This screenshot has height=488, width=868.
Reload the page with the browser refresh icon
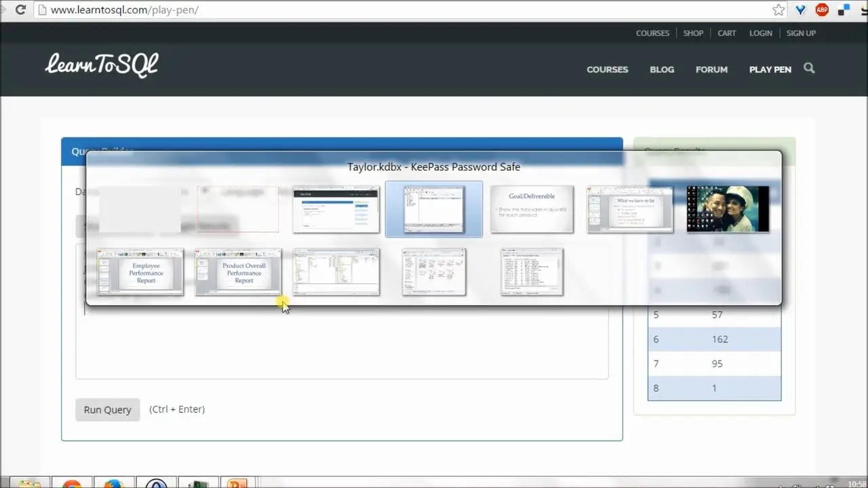pos(20,9)
